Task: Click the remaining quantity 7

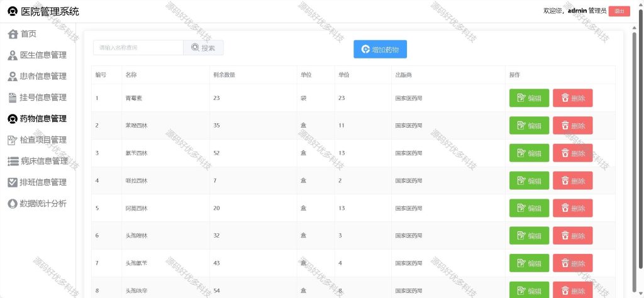Action: coord(215,180)
